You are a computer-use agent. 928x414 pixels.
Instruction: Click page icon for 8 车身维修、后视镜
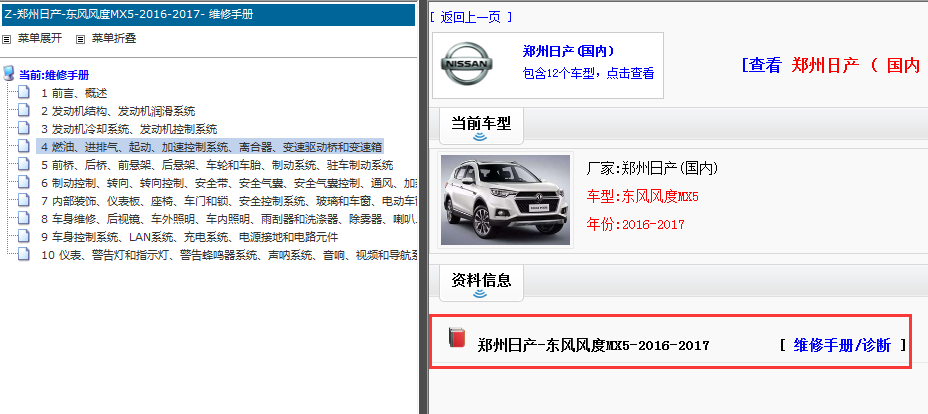(23, 218)
